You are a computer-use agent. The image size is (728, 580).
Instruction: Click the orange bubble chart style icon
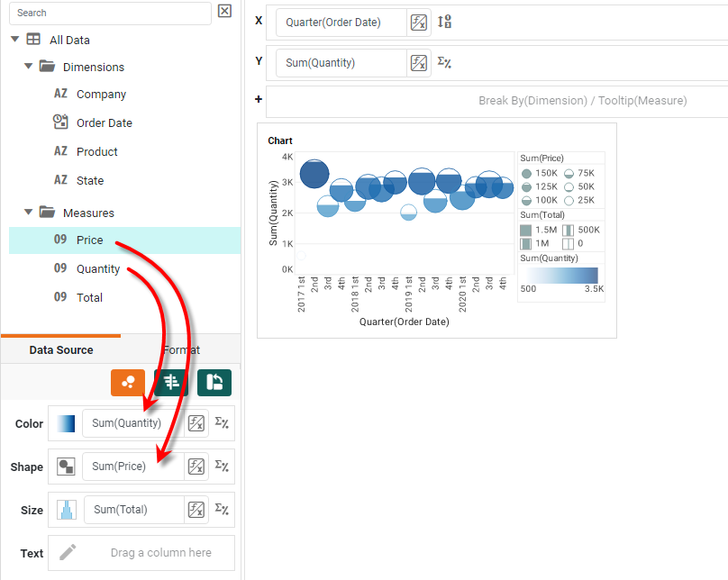click(128, 382)
